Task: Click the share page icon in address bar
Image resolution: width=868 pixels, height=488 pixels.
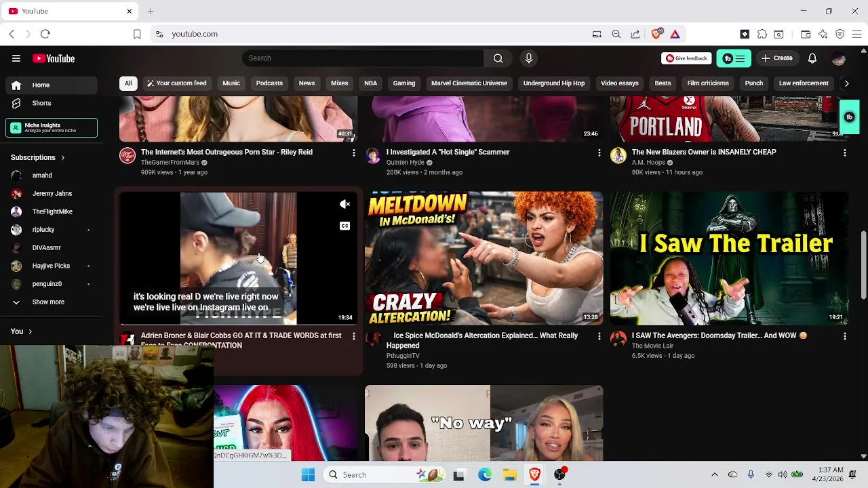Action: pos(635,34)
